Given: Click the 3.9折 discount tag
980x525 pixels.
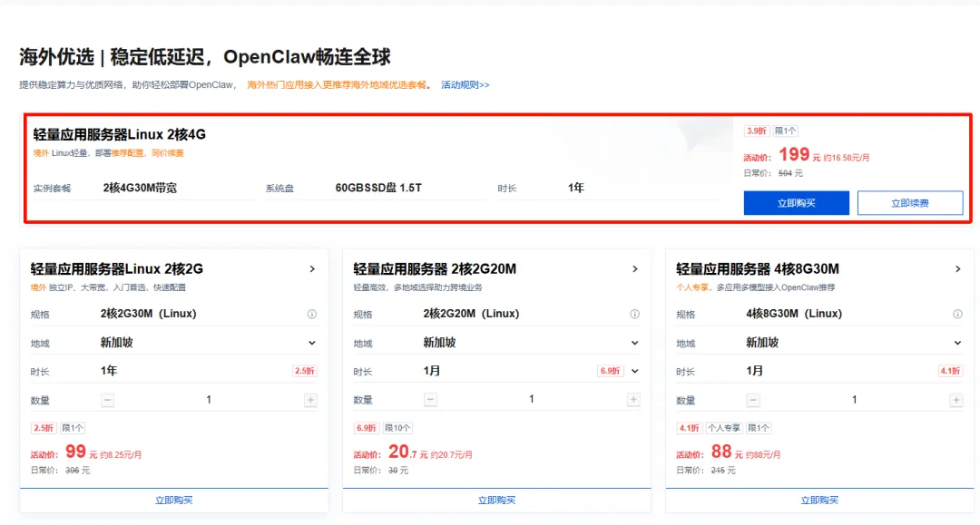Looking at the screenshot, I should tap(756, 131).
